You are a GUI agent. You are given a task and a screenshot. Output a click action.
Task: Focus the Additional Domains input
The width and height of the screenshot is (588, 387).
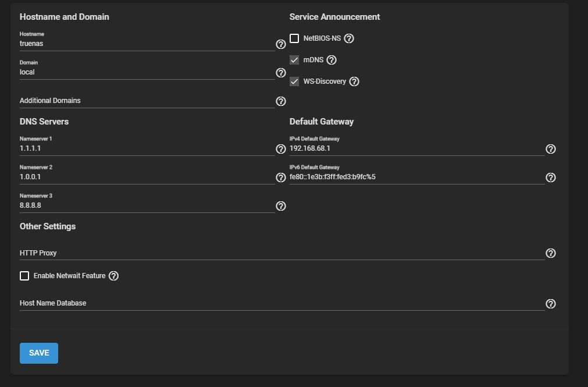tap(145, 101)
